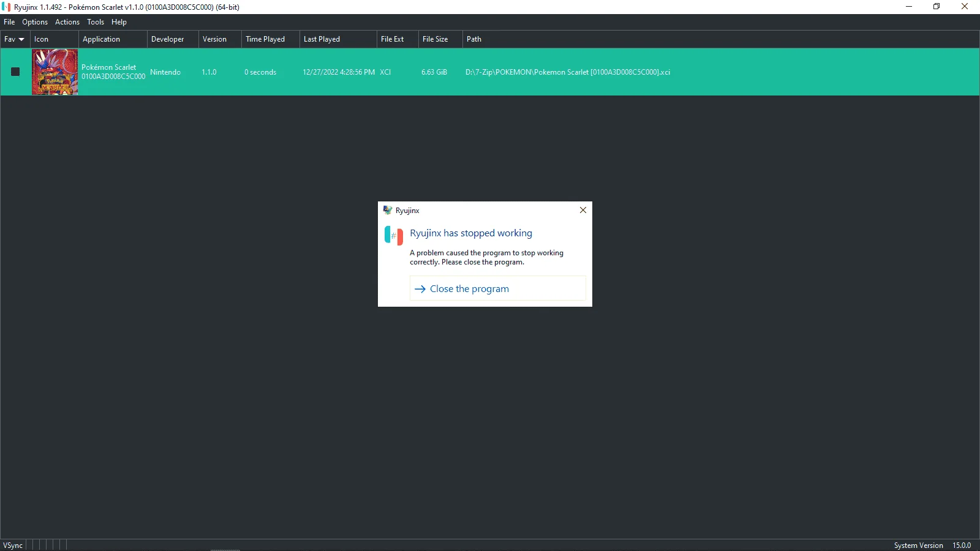Click the XCI file extension cell
This screenshot has height=551, width=980.
(x=385, y=72)
